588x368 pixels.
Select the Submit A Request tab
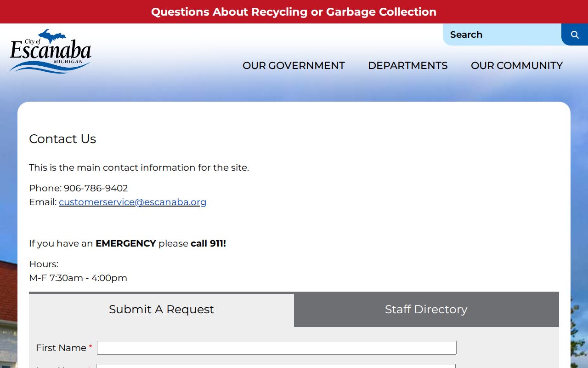pyautogui.click(x=161, y=310)
